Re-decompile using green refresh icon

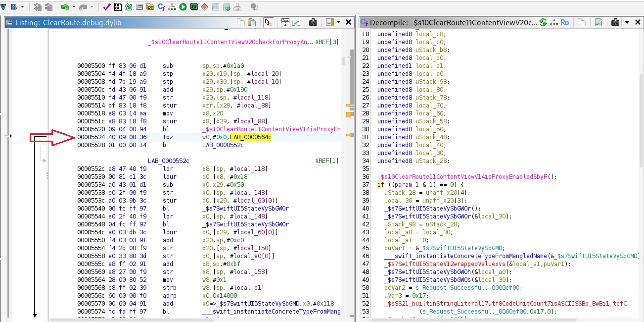[x=543, y=22]
